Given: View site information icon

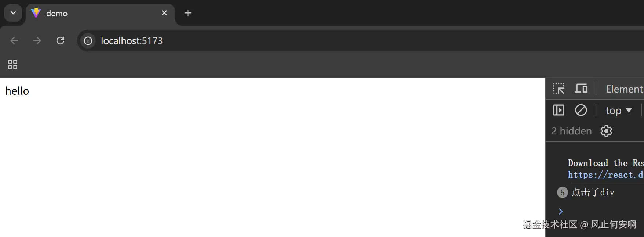Looking at the screenshot, I should [88, 41].
